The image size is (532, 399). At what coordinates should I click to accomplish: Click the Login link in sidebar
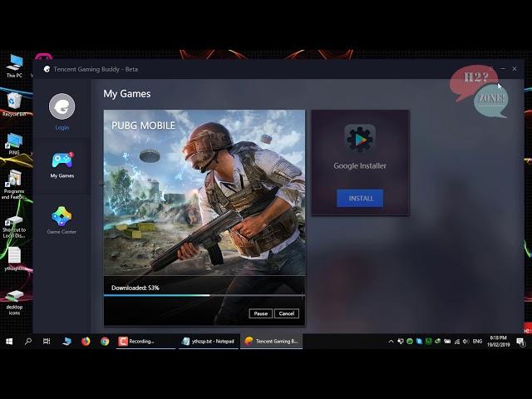(62, 128)
